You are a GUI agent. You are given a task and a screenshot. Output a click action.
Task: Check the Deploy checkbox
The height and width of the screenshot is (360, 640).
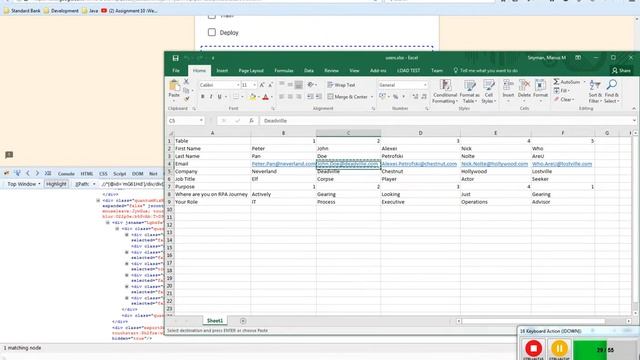point(211,32)
